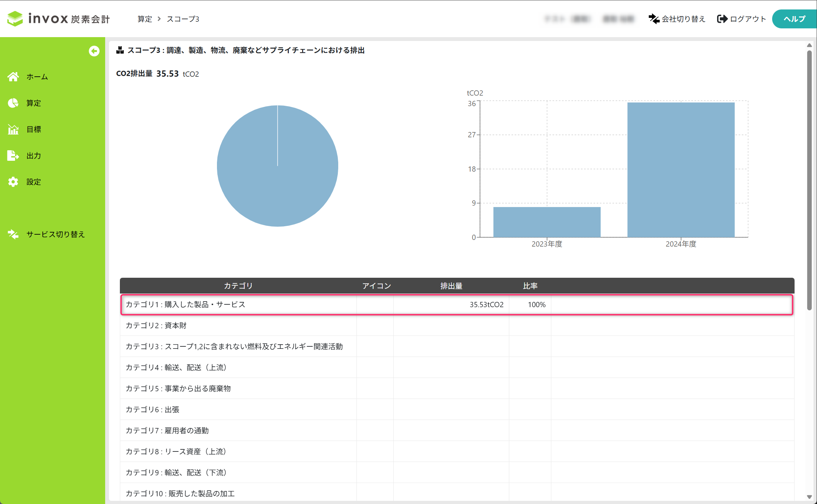This screenshot has width=817, height=504.
Task: Click the 算定 pie chart icon
Action: click(x=13, y=103)
